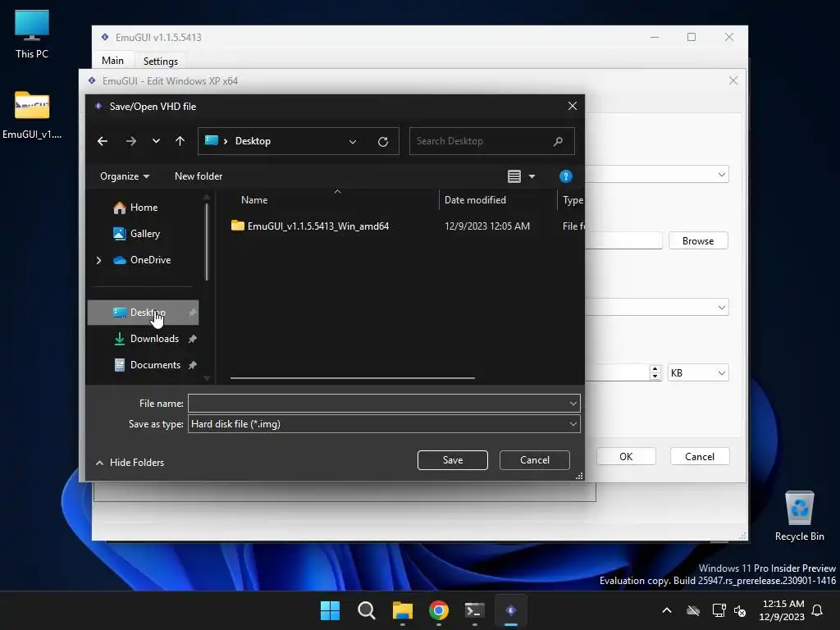The height and width of the screenshot is (630, 840).
Task: Increase size value stepper up
Action: click(655, 368)
